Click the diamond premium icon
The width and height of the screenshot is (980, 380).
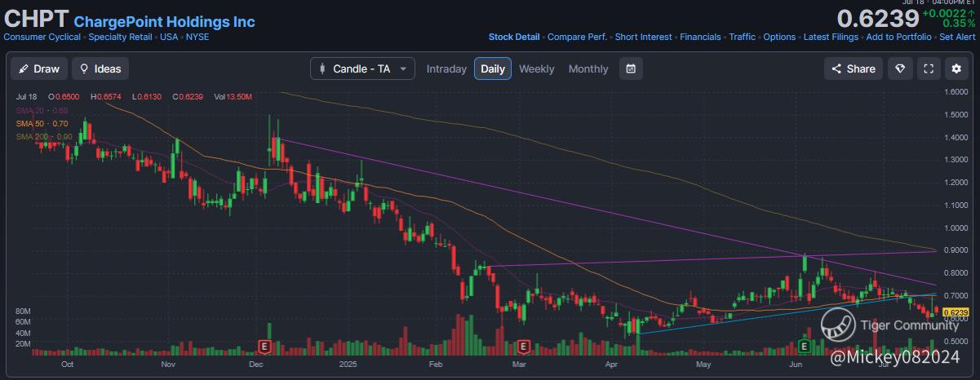[901, 68]
